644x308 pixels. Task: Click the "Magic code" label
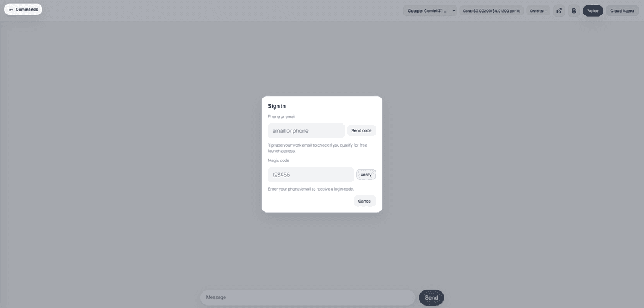tap(278, 160)
